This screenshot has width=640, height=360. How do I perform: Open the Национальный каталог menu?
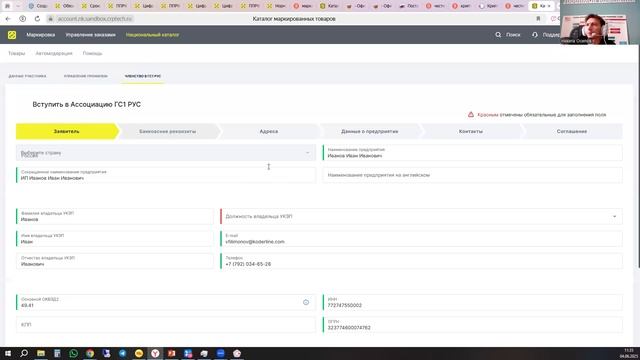point(152,35)
